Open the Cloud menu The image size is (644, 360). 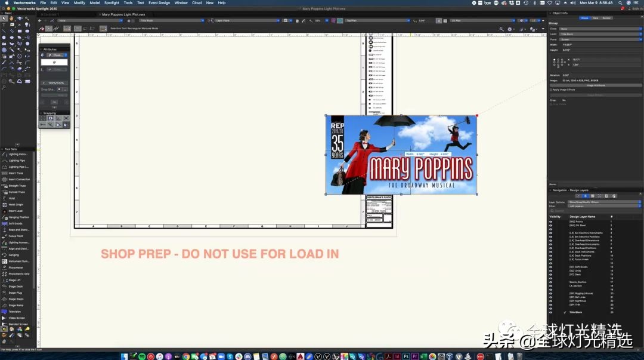[x=197, y=3]
